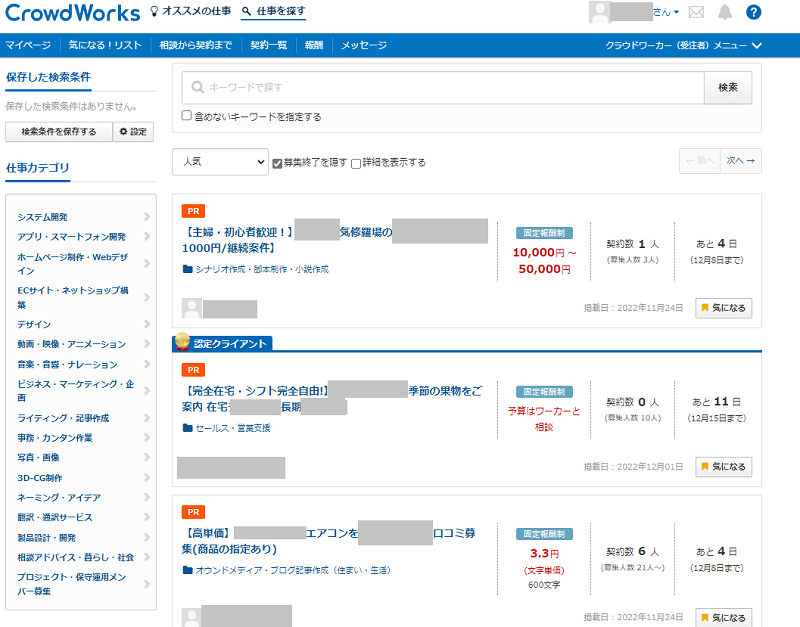Click the CrowdWorks logo
The image size is (800, 627).
pyautogui.click(x=72, y=13)
